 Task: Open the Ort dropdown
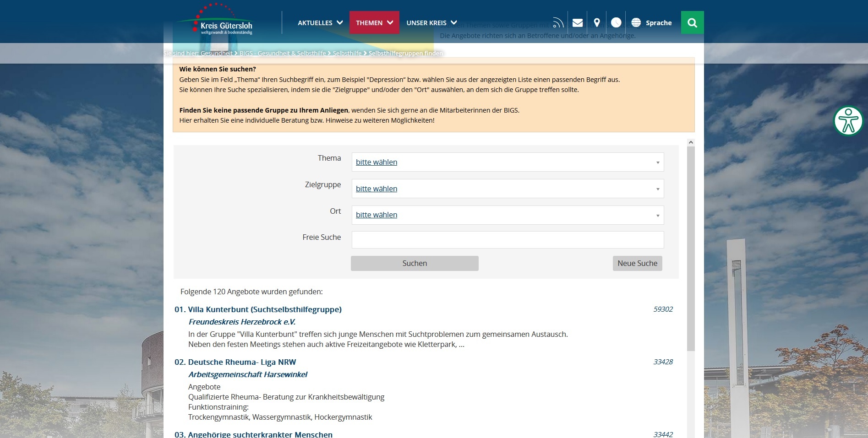tap(507, 215)
